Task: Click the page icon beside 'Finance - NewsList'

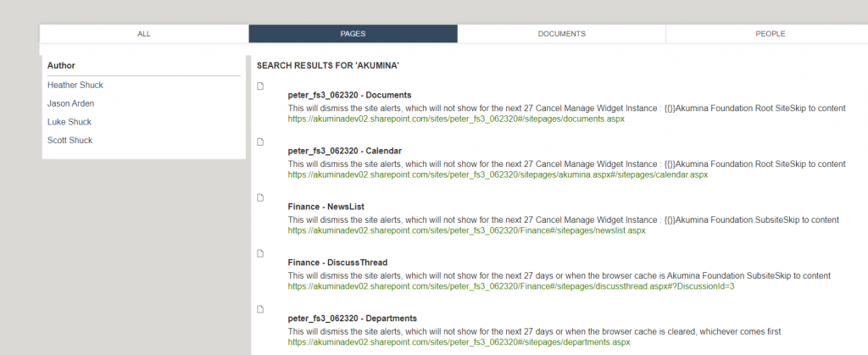Action: pos(261,197)
